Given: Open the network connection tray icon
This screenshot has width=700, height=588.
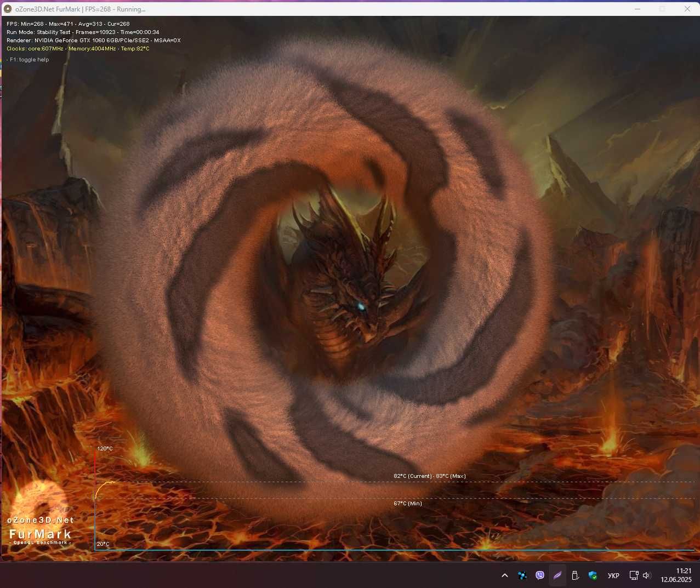Looking at the screenshot, I should 634,575.
